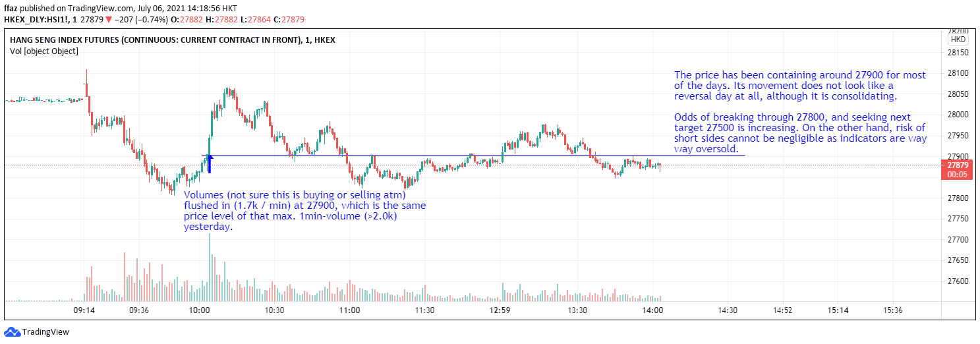Image resolution: width=980 pixels, height=344 pixels.
Task: Select the note starting 'Volumes (not sure this is buying'
Action: point(304,211)
